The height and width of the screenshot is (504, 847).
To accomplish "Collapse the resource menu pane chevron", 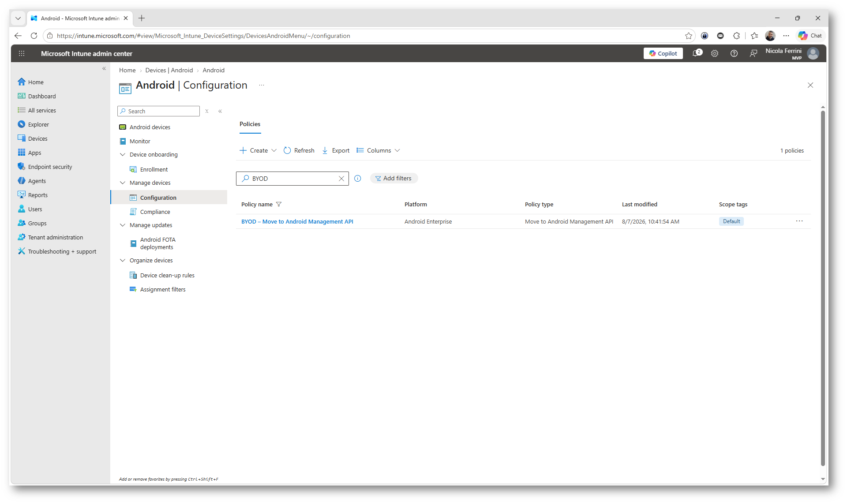I will point(220,111).
